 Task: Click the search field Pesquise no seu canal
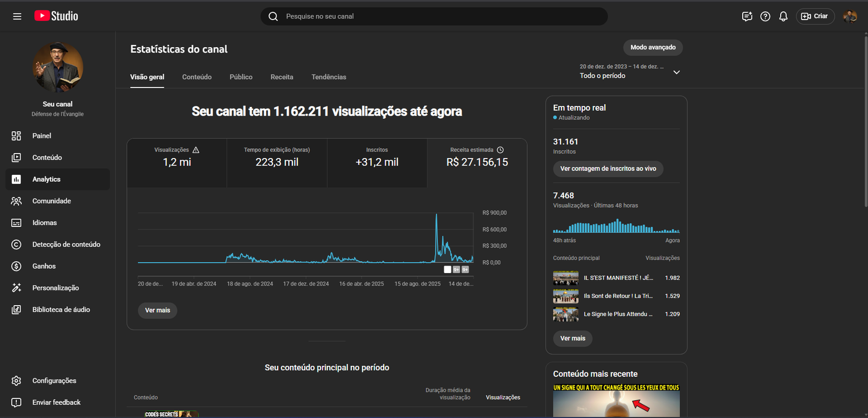pos(434,16)
